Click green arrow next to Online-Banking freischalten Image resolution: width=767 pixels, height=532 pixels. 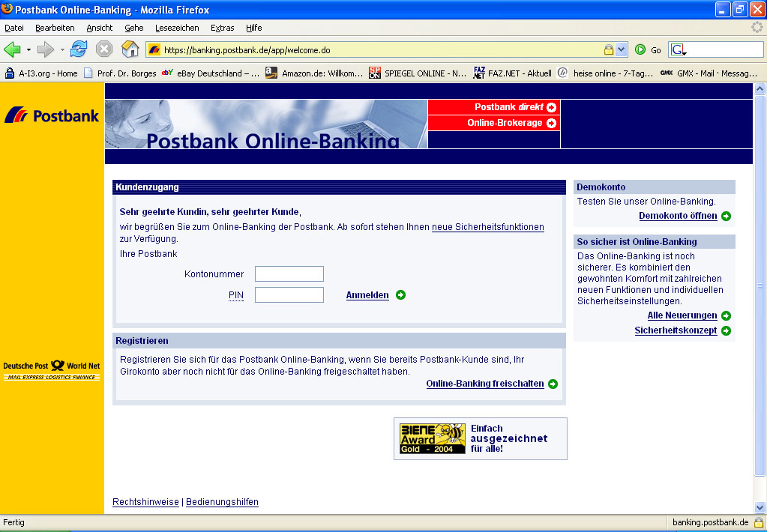[x=553, y=384]
